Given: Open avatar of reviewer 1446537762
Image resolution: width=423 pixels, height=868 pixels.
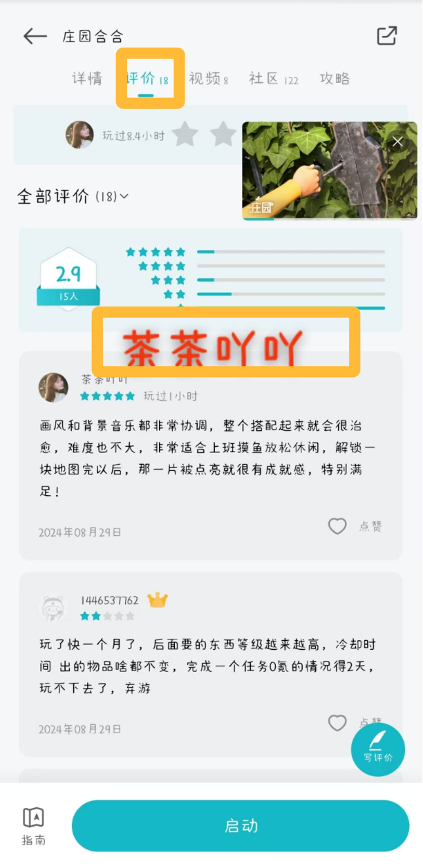Looking at the screenshot, I should click(x=53, y=608).
